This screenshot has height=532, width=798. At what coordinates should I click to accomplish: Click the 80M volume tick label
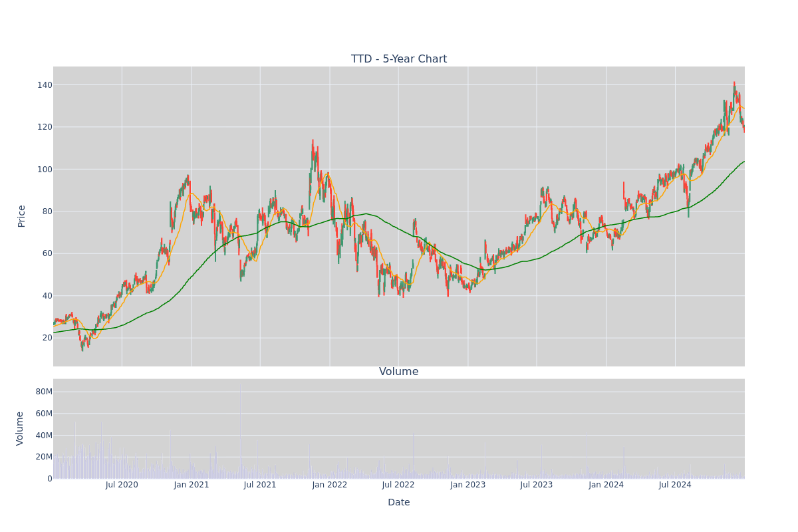click(x=44, y=392)
